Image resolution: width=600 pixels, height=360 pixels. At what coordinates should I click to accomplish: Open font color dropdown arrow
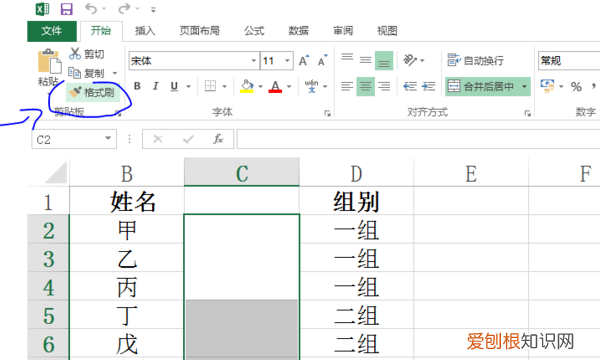tap(289, 87)
